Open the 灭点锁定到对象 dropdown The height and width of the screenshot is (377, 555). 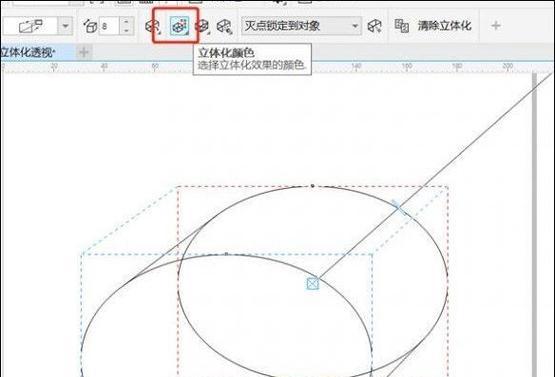click(x=302, y=26)
